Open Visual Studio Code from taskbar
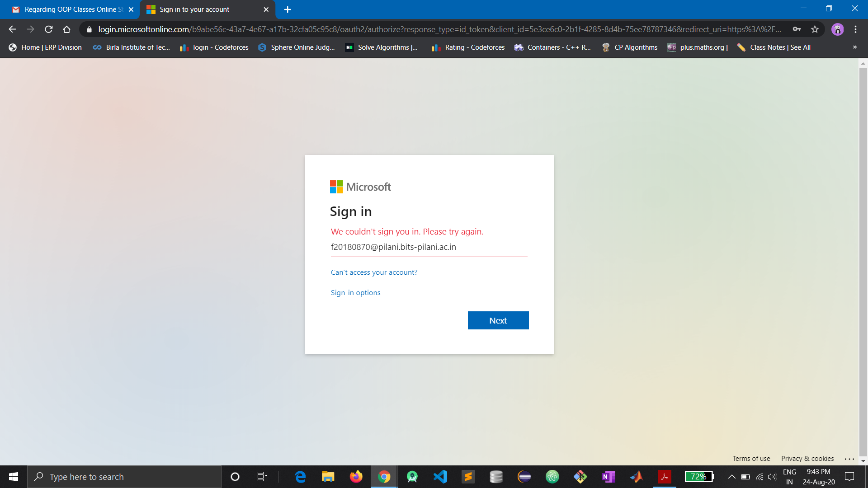868x488 pixels. tap(440, 477)
